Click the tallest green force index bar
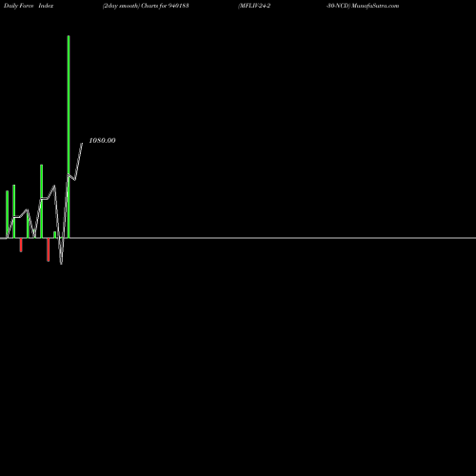The image size is (476, 476). pos(69,137)
